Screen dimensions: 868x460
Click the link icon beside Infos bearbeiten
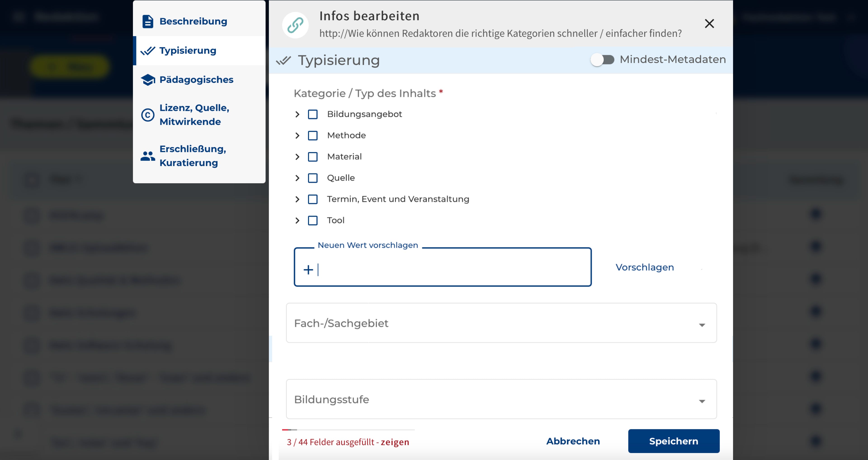[x=295, y=25]
